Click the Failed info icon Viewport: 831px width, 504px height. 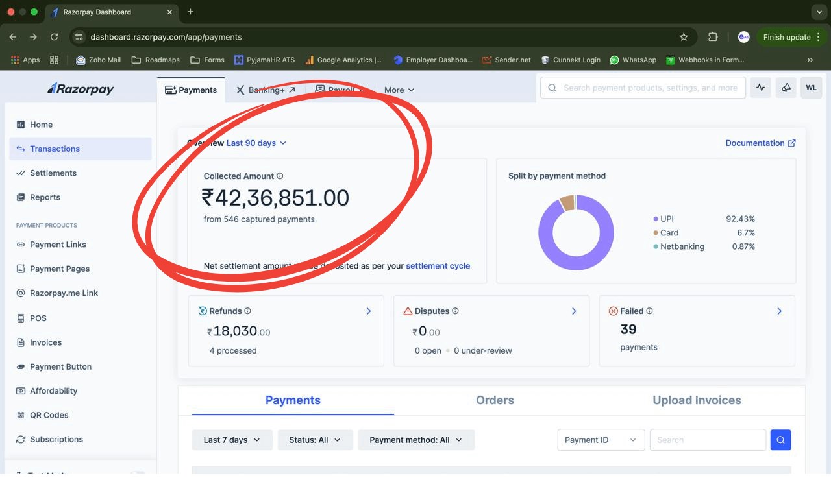(649, 311)
